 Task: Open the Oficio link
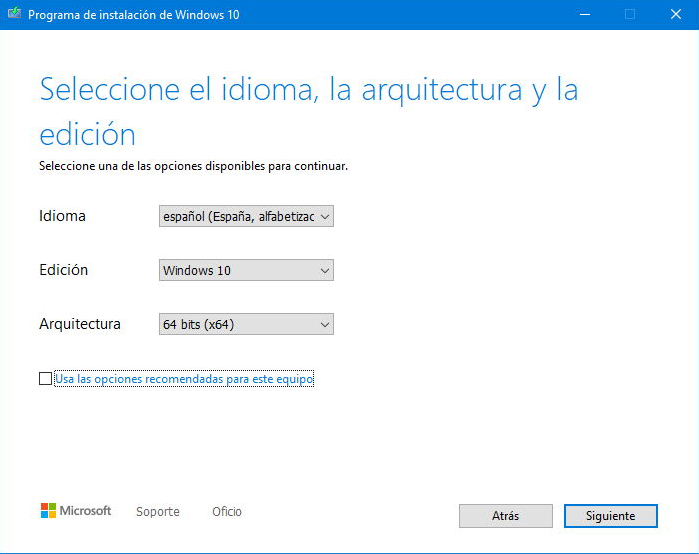(x=227, y=512)
